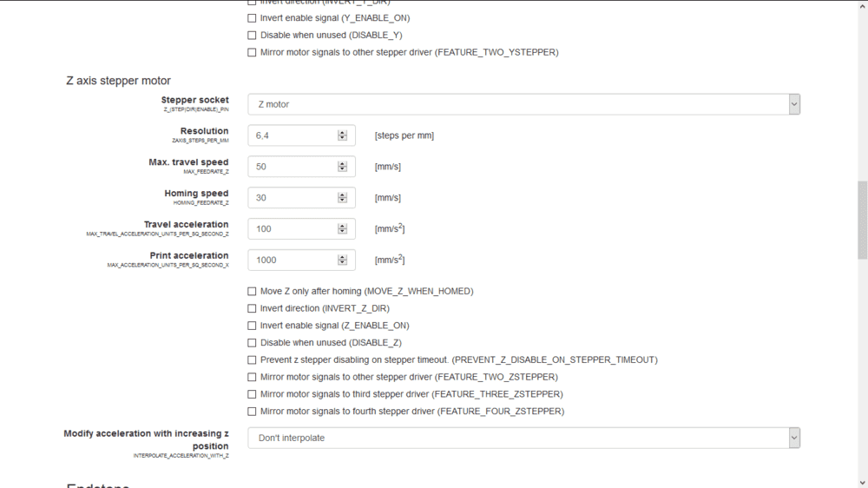Expand the Modify acceleration interpolation dropdown

coord(523,438)
